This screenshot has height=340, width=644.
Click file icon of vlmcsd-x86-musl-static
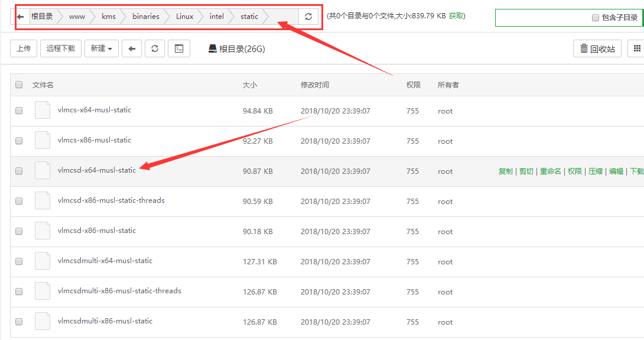tap(43, 231)
